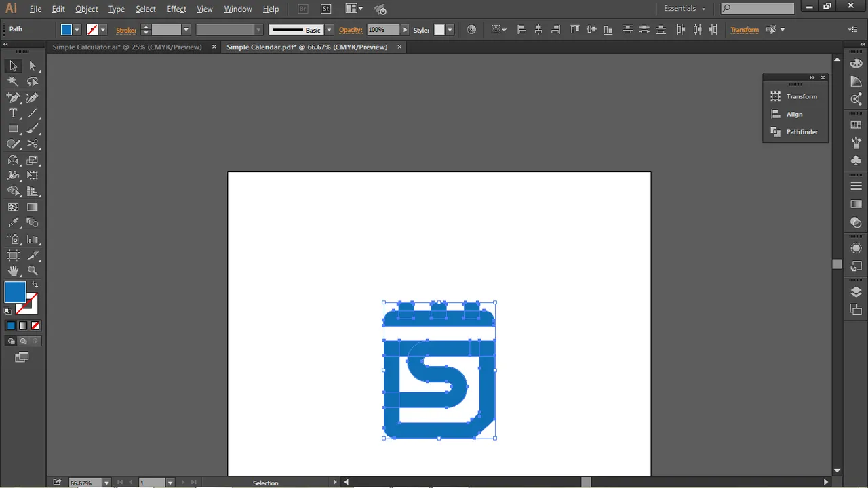Click the Stroke label link
Image resolution: width=868 pixels, height=488 pixels.
126,30
